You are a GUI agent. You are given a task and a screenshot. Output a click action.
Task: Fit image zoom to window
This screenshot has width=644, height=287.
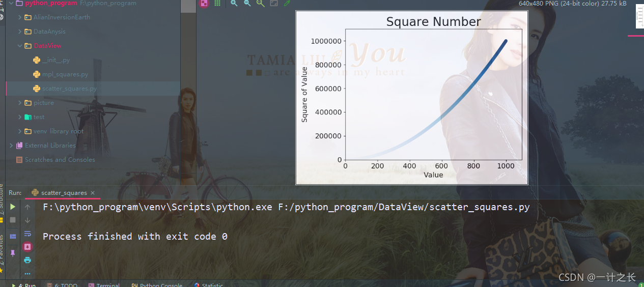(x=274, y=3)
